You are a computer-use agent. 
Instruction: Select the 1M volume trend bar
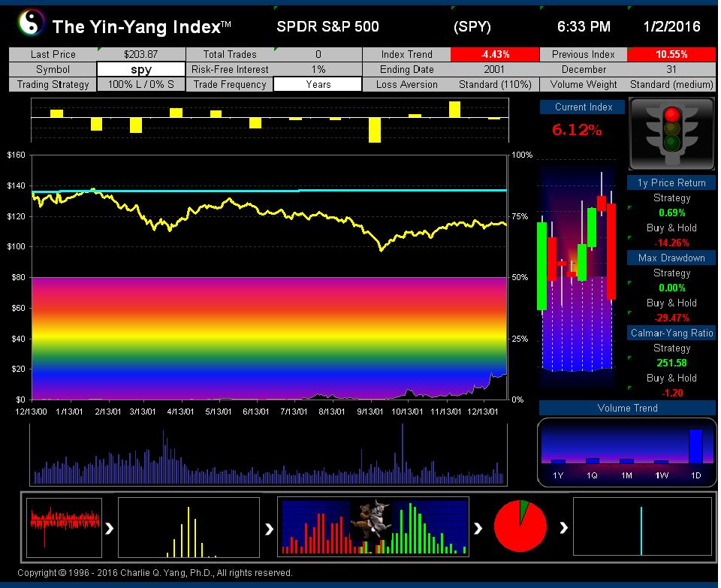click(x=626, y=461)
